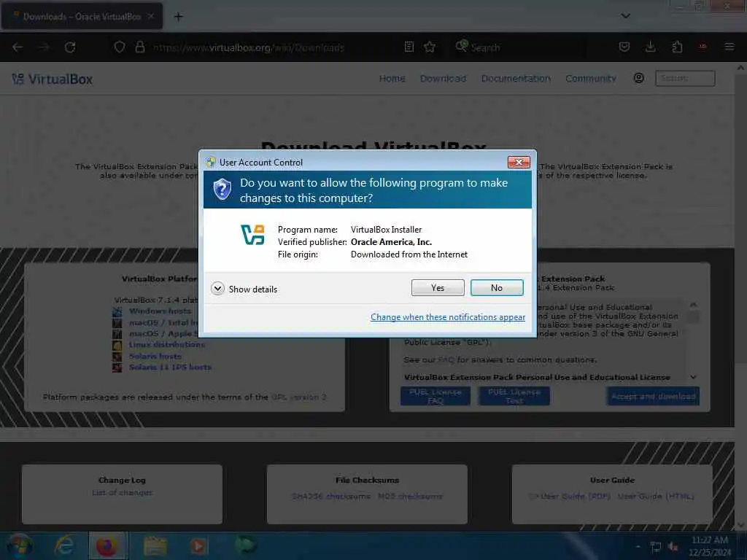Toggle reader view icon in address bar
Viewport: 747px width, 560px height.
409,47
